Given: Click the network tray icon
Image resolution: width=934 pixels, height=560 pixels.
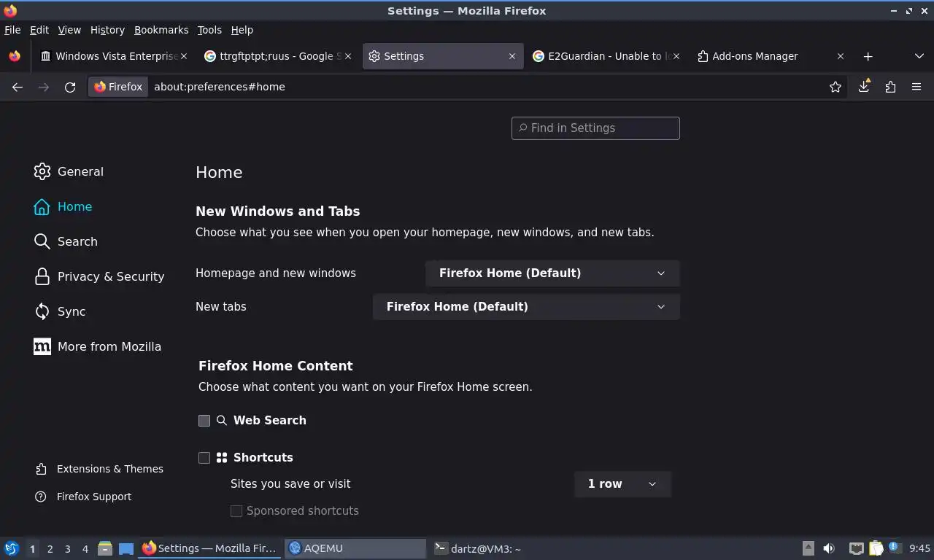Looking at the screenshot, I should pyautogui.click(x=856, y=548).
